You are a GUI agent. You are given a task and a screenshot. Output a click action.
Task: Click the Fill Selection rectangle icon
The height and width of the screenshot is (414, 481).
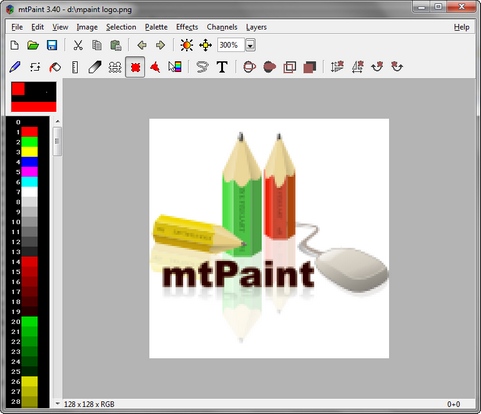[310, 67]
